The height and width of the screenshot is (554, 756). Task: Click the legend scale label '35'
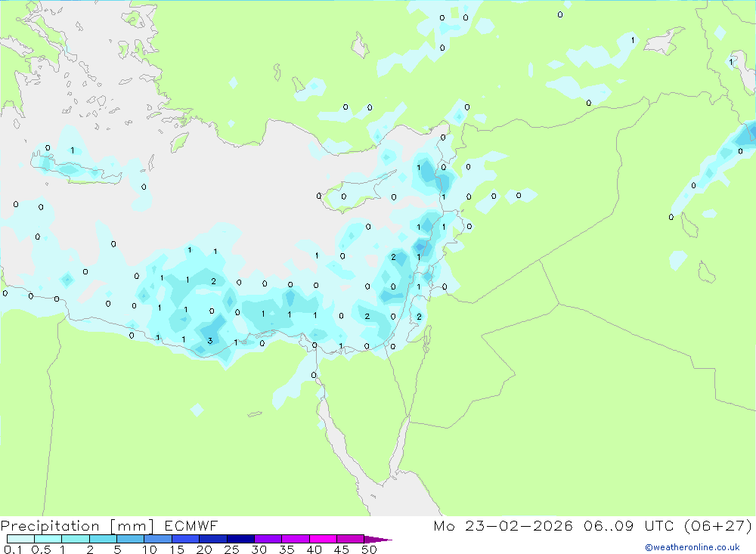click(287, 549)
